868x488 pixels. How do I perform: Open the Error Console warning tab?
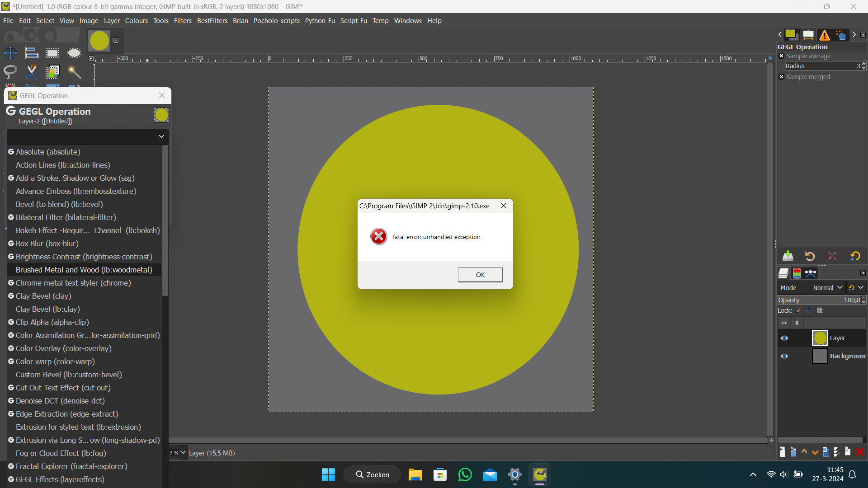pyautogui.click(x=825, y=35)
